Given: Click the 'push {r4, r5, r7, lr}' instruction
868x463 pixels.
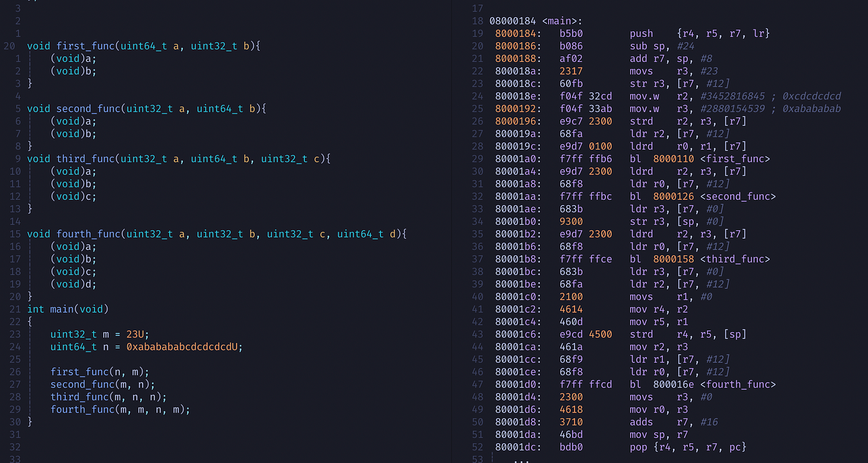Looking at the screenshot, I should click(700, 33).
